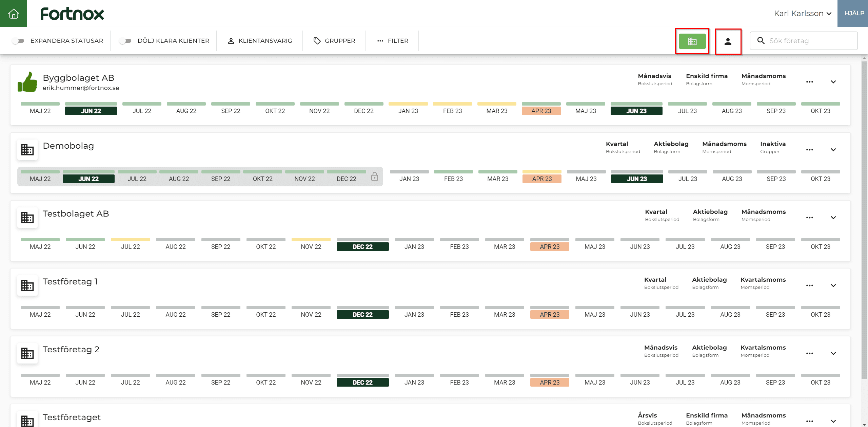Click erik.hummer@fortnox.se email under Byggbolaget AB
Image resolution: width=868 pixels, height=427 pixels.
[81, 88]
